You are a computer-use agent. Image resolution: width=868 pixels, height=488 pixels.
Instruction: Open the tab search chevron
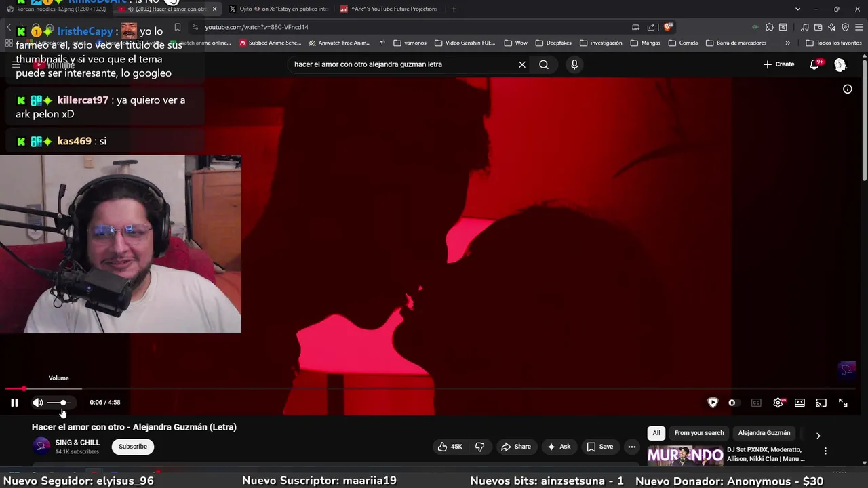point(797,9)
